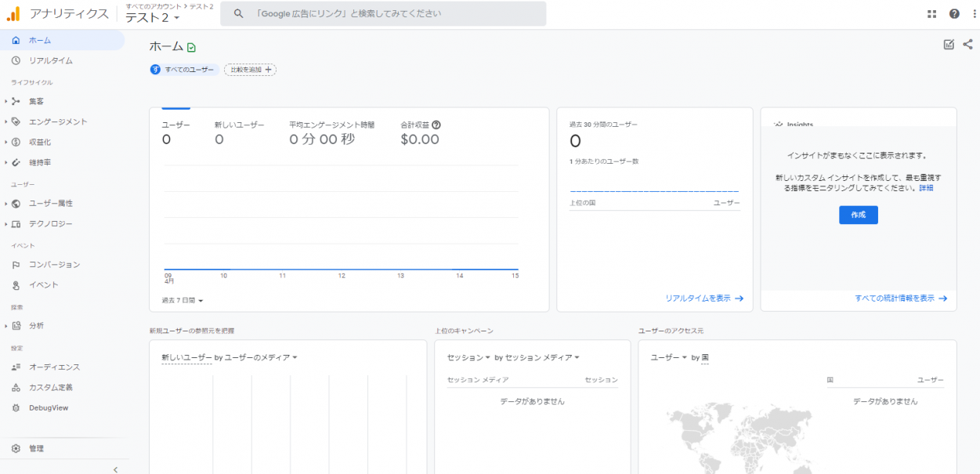Viewport: 980px width, 474px height.
Task: Open the 過去 7 日間 date range dropdown
Action: pos(183,301)
